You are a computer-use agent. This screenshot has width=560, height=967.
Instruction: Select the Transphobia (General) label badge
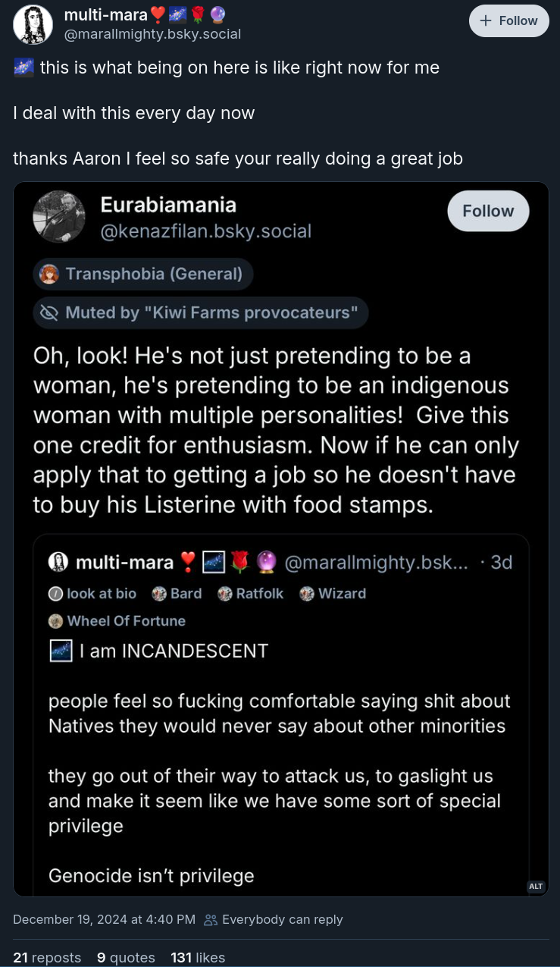143,274
